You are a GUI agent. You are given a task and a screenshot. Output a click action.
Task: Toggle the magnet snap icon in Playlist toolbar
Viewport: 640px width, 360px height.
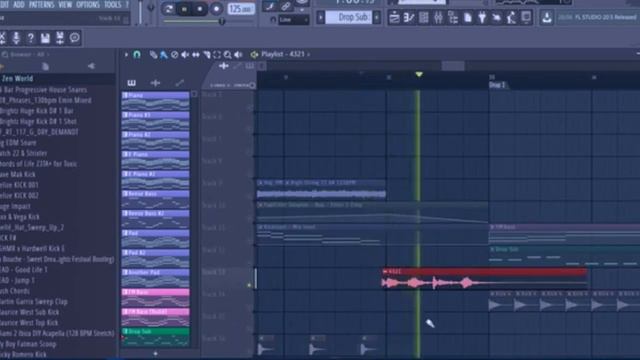point(137,54)
